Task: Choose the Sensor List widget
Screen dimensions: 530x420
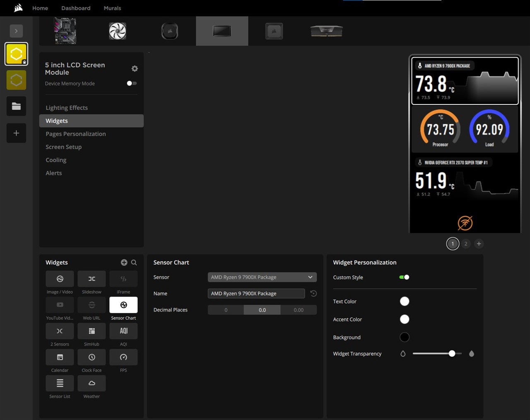Action: 60,383
